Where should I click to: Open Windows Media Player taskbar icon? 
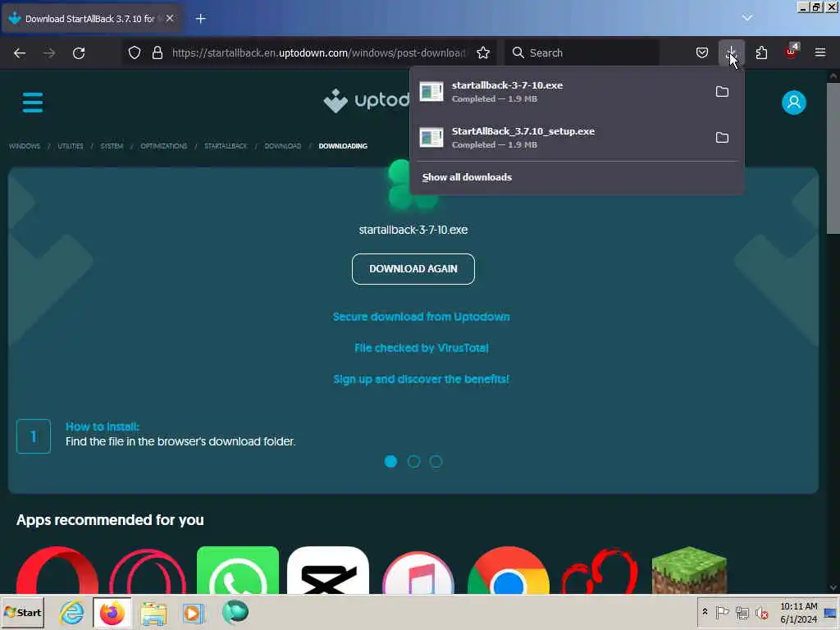click(x=194, y=613)
